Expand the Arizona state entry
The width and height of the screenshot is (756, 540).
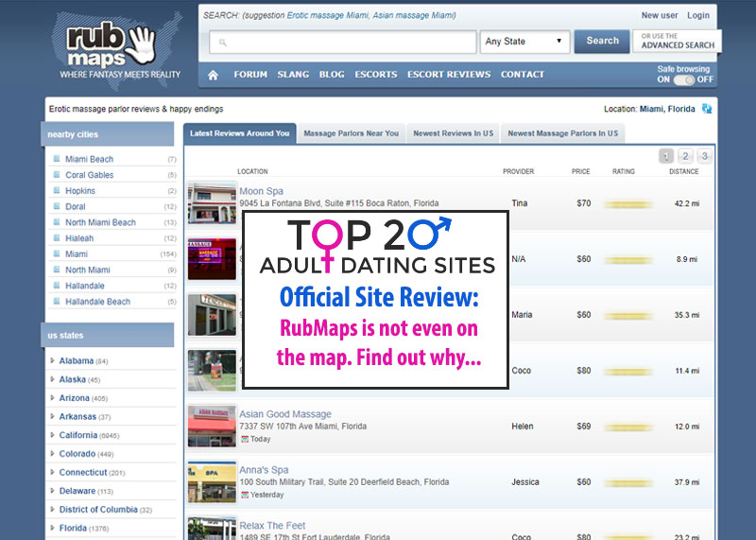pyautogui.click(x=53, y=397)
